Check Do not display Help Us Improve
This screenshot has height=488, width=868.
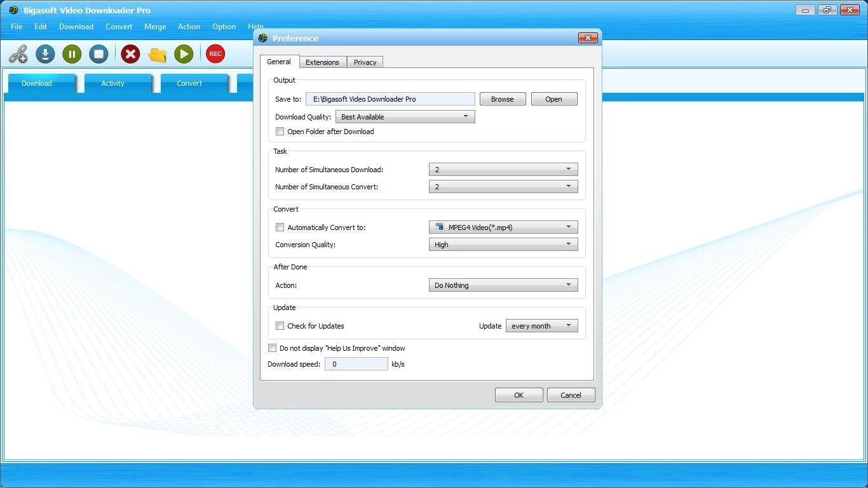(x=272, y=348)
